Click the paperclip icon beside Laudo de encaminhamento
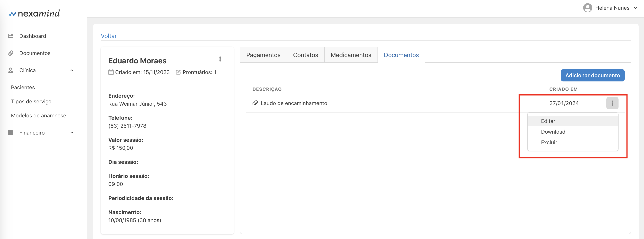This screenshot has height=239, width=644. pos(255,103)
